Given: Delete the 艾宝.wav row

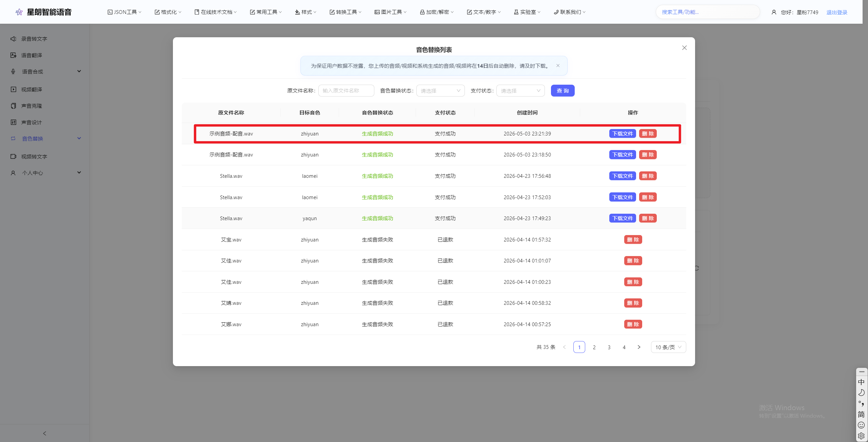Looking at the screenshot, I should 633,240.
